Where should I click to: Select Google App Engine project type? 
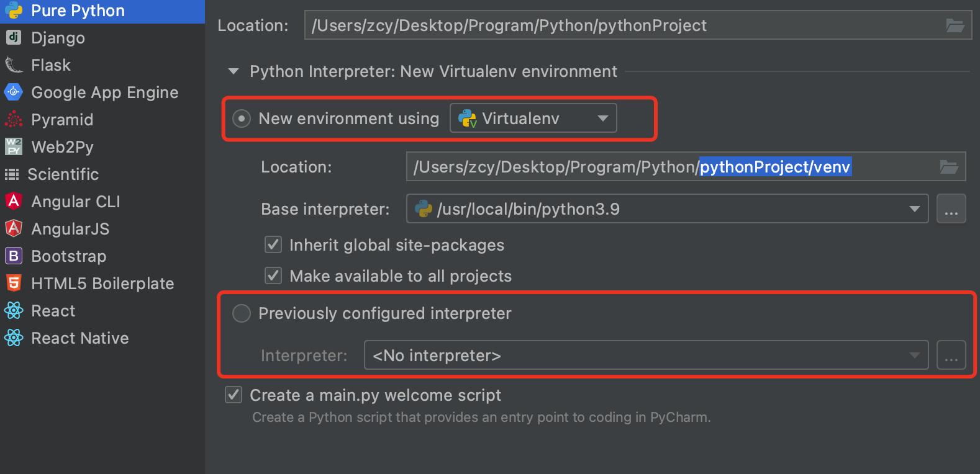[102, 92]
